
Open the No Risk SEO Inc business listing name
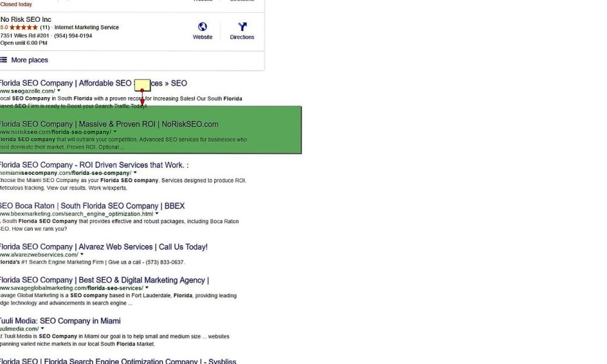[x=25, y=19]
